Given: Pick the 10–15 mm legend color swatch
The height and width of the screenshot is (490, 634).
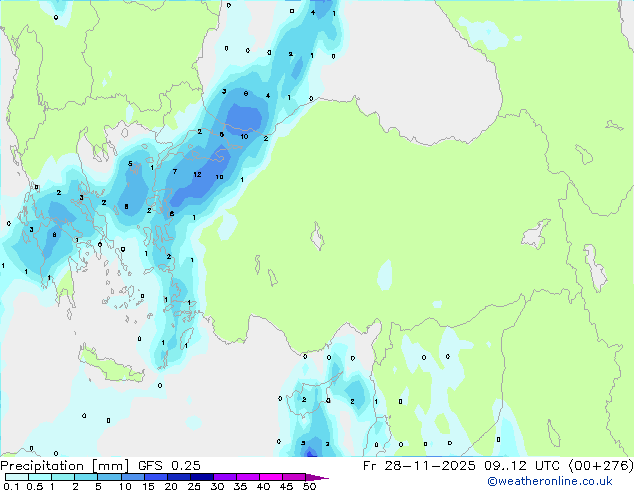Looking at the screenshot, I should point(132,477).
